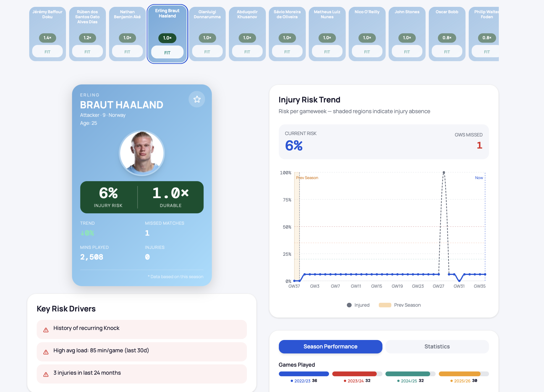Click the GW15 axis label
This screenshot has width=544, height=392.
point(376,286)
